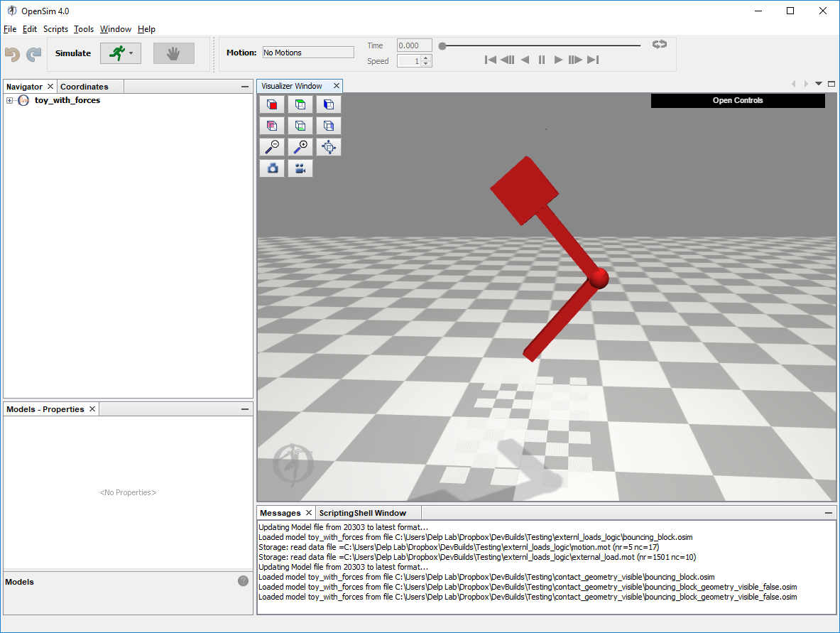Select the green top view cube icon
Image resolution: width=840 pixels, height=633 pixels.
pyautogui.click(x=300, y=104)
